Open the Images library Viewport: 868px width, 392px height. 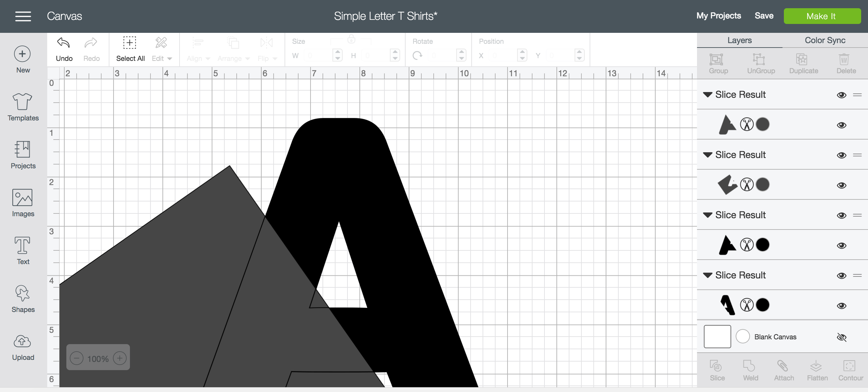[x=23, y=198]
